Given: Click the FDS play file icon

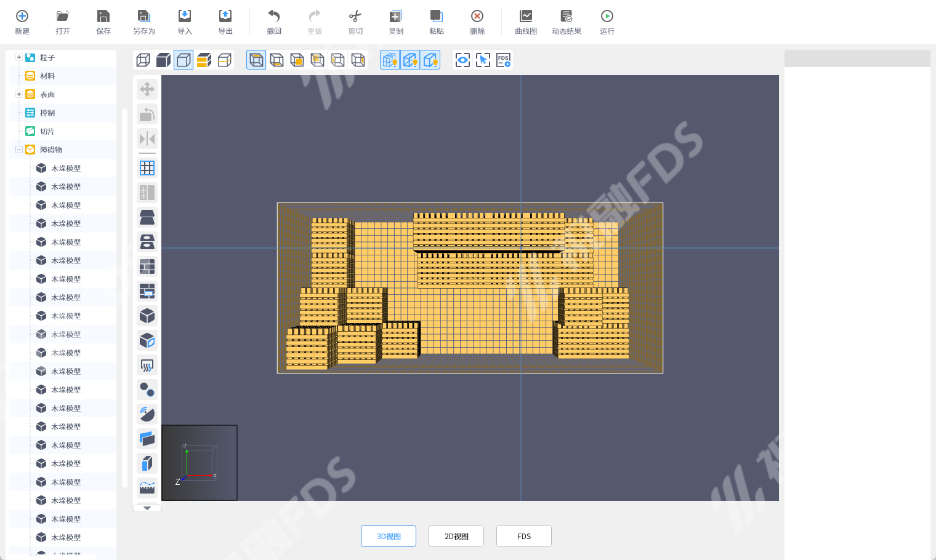Looking at the screenshot, I should pyautogui.click(x=503, y=60).
